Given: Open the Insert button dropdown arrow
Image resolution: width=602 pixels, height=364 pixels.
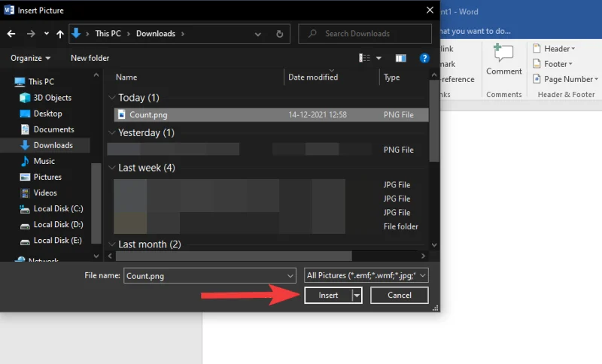Looking at the screenshot, I should (356, 296).
